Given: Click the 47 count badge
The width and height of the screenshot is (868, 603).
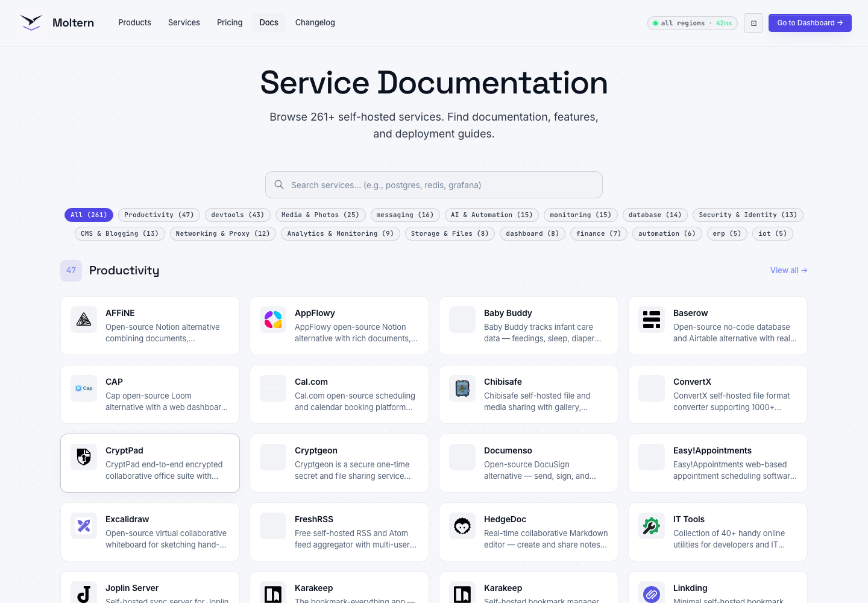Looking at the screenshot, I should (71, 270).
